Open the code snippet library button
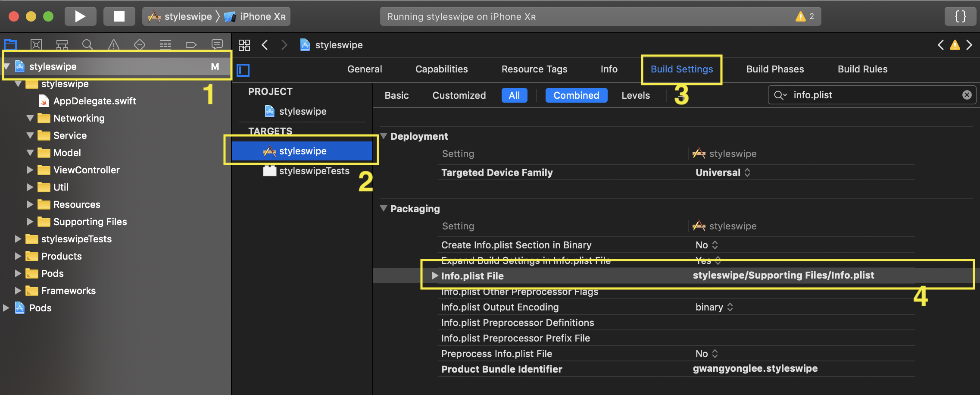Image resolution: width=980 pixels, height=395 pixels. click(x=960, y=16)
